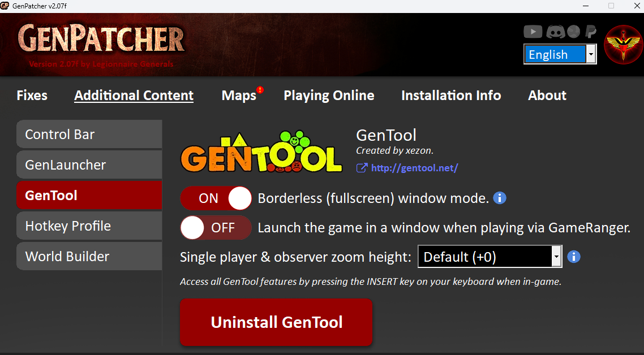Open the Maps tab
Image resolution: width=644 pixels, height=355 pixels.
tap(239, 96)
